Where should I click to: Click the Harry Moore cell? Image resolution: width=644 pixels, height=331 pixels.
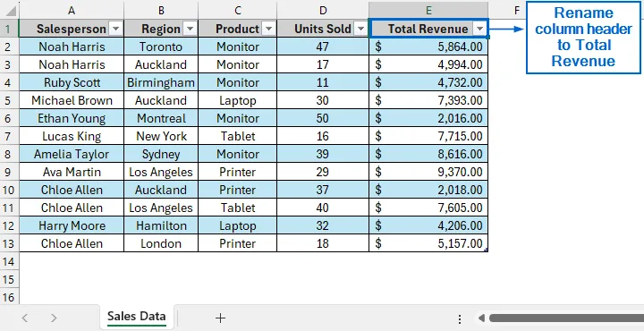tap(72, 225)
